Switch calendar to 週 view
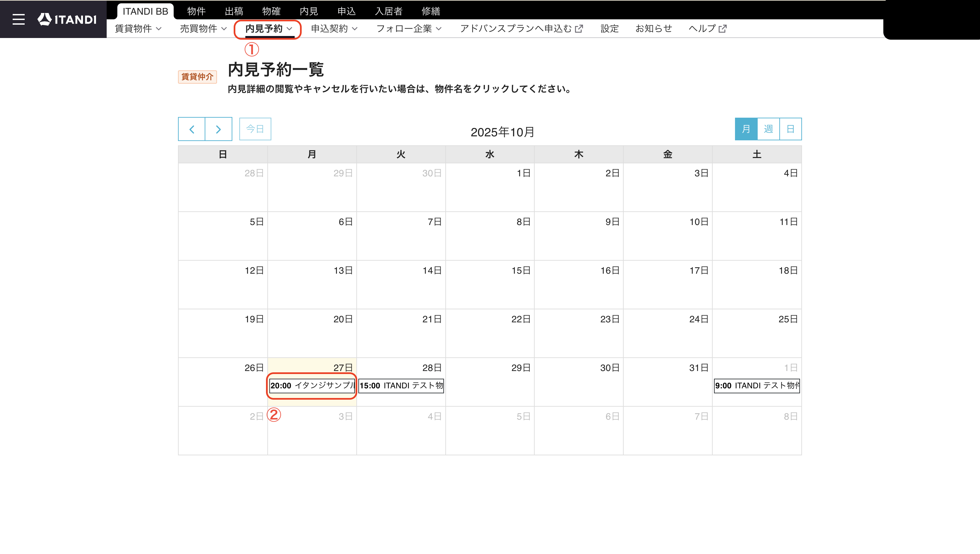 pos(768,129)
